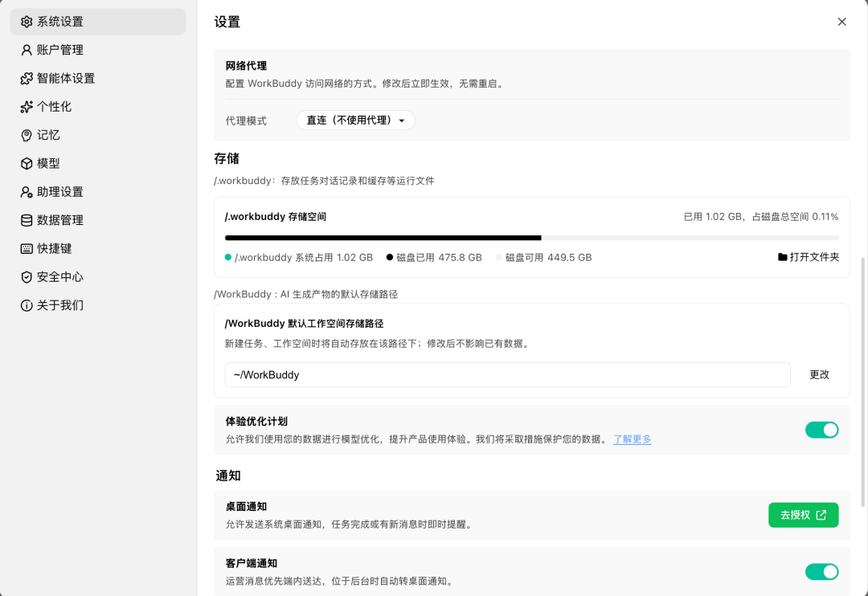868x596 pixels.
Task: Click the ~/WorkBuddy path field
Action: 508,374
